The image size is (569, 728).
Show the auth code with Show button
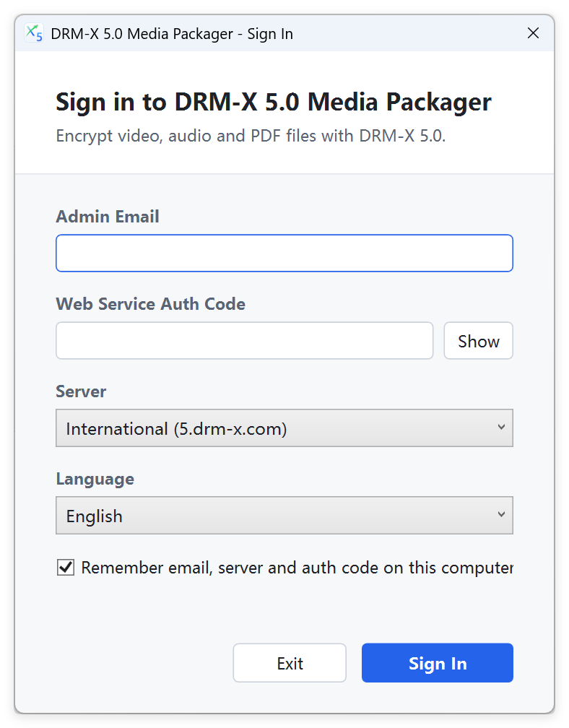[478, 340]
